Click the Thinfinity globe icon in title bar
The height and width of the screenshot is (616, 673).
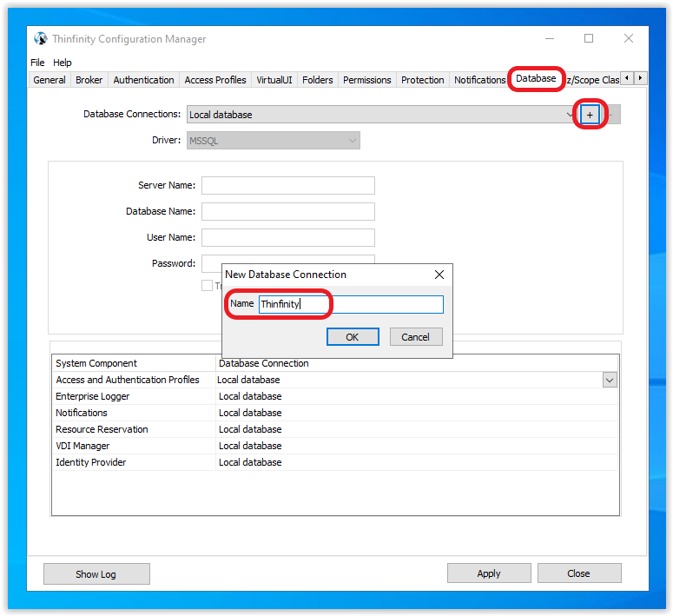[x=41, y=38]
